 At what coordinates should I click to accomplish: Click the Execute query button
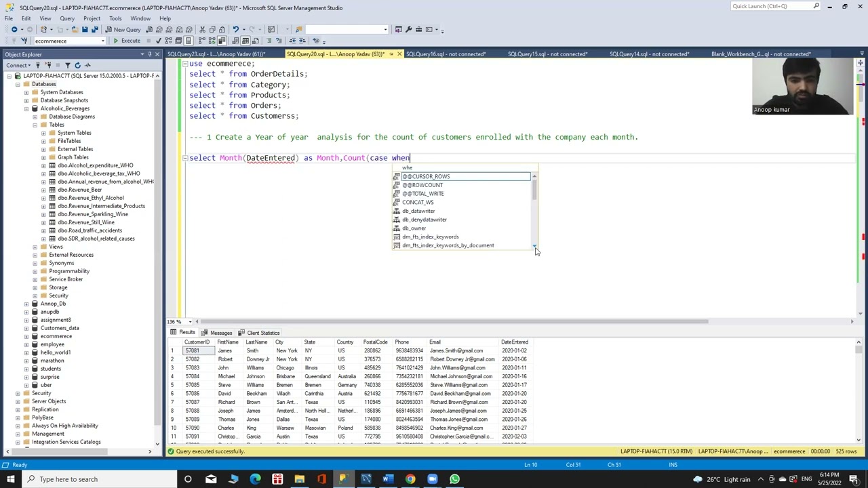coord(127,41)
